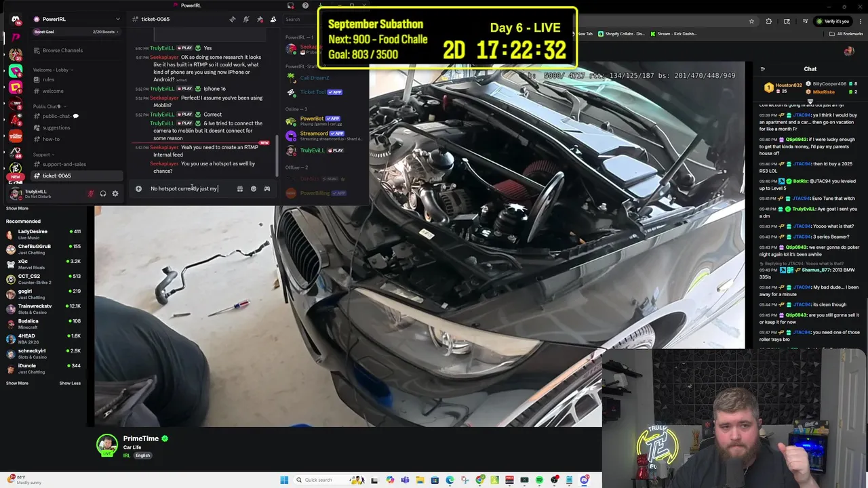Click Show Less below recommended list

pyautogui.click(x=70, y=383)
